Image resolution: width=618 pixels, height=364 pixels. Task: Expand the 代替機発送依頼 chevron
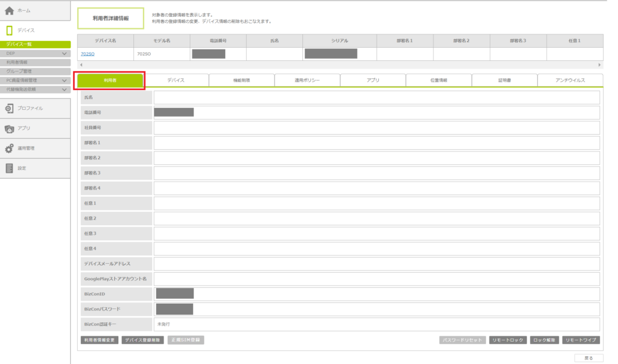(64, 89)
